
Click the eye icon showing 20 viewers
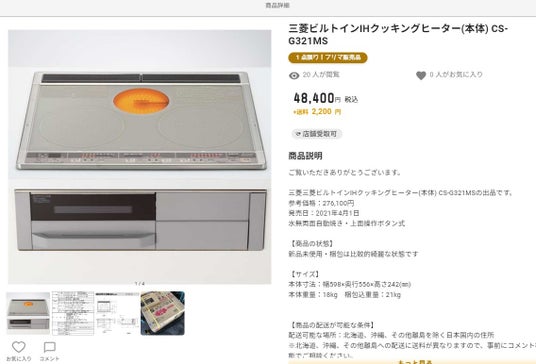pyautogui.click(x=294, y=76)
